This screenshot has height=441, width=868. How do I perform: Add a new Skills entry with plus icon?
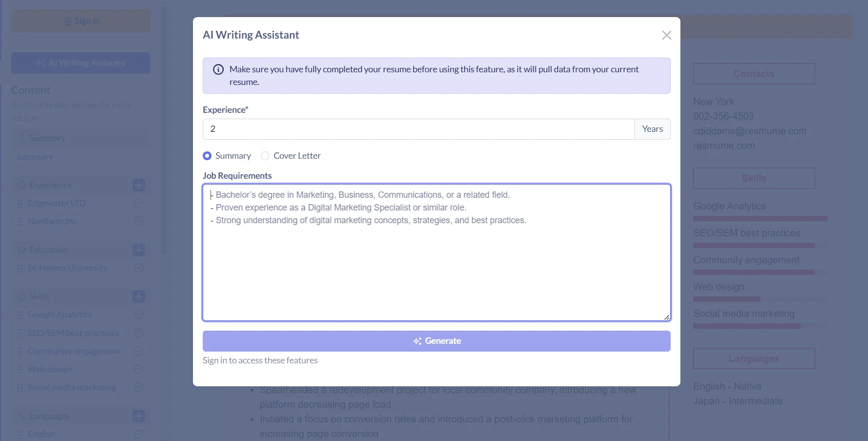[139, 296]
